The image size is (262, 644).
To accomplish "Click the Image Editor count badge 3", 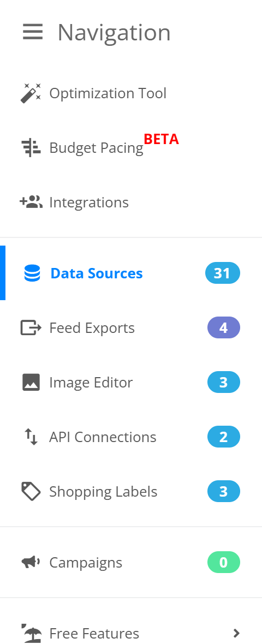I will click(224, 383).
